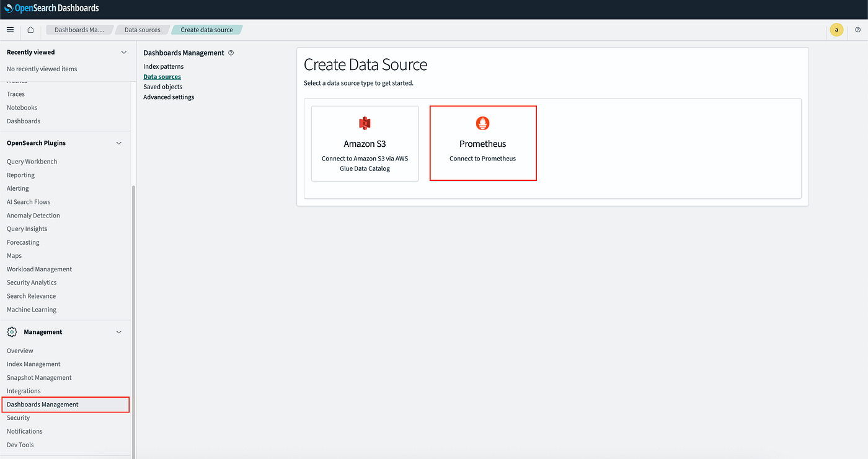Image resolution: width=868 pixels, height=459 pixels.
Task: Click "Select a data source type" subtitle
Action: click(x=358, y=83)
